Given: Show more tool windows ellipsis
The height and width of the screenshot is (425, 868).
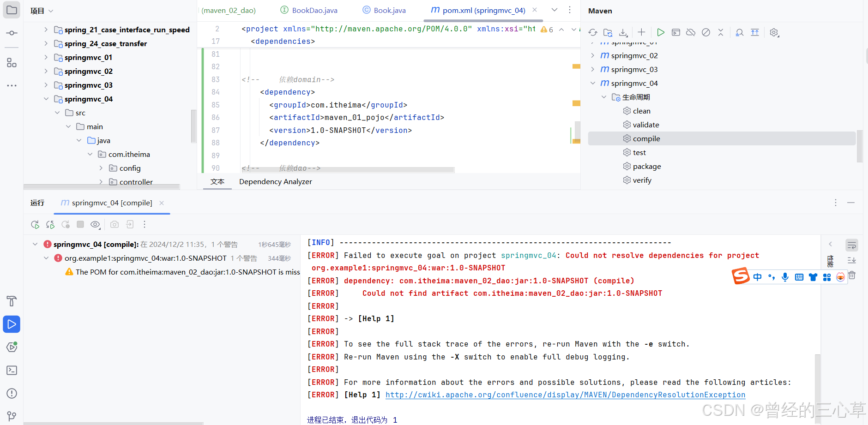Looking at the screenshot, I should 12,85.
